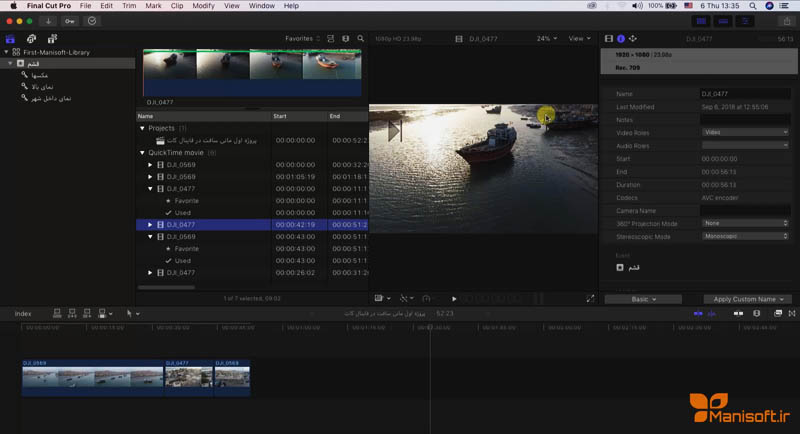Image resolution: width=800 pixels, height=434 pixels.
Task: Open the selection tool pointer menu
Action: point(133,313)
